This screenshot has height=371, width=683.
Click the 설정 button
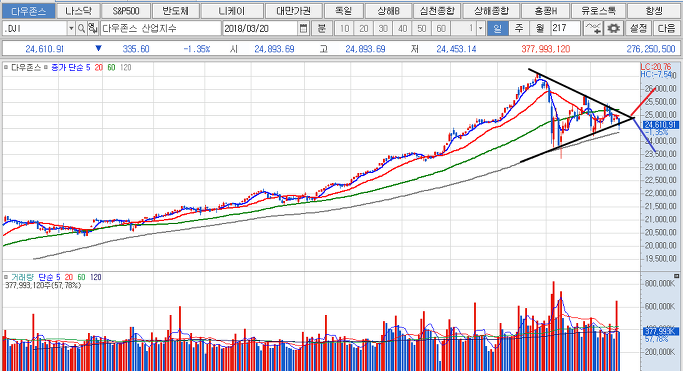pyautogui.click(x=638, y=29)
